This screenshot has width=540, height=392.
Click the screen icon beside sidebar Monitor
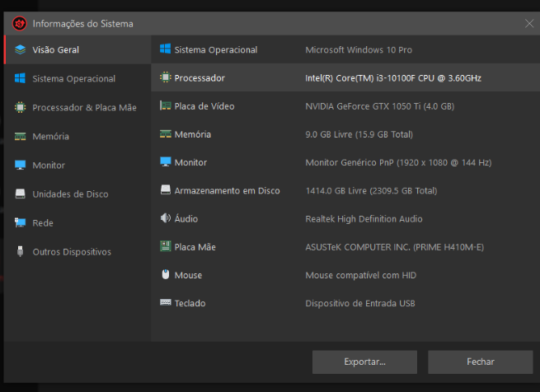(x=20, y=165)
